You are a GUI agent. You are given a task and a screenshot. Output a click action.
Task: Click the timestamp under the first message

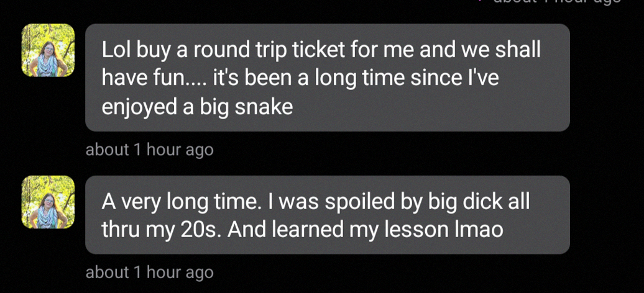click(x=149, y=150)
